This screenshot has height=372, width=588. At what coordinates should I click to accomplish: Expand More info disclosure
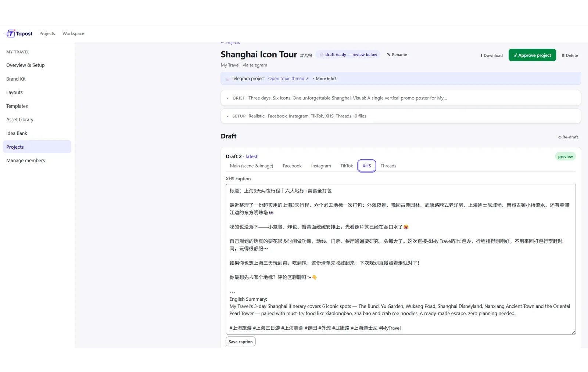(325, 79)
